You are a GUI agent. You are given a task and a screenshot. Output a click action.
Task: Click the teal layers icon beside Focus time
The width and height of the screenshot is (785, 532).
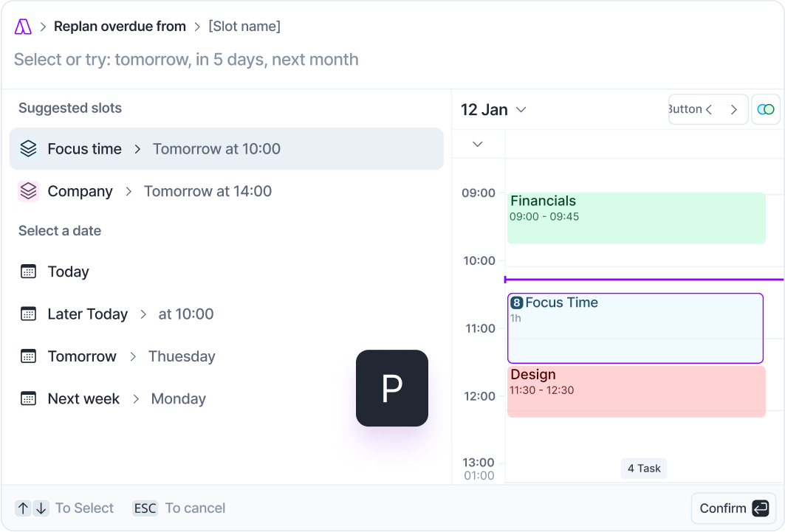click(x=28, y=148)
